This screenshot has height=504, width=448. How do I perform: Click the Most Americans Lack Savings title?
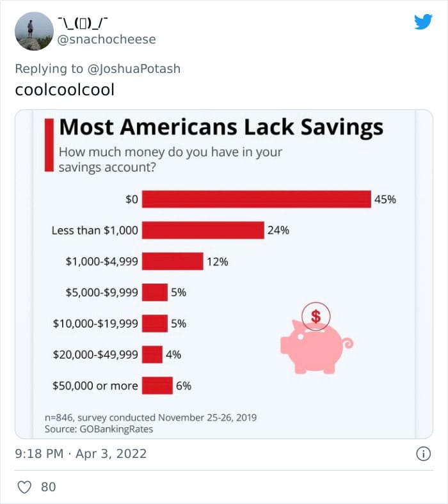coord(221,127)
